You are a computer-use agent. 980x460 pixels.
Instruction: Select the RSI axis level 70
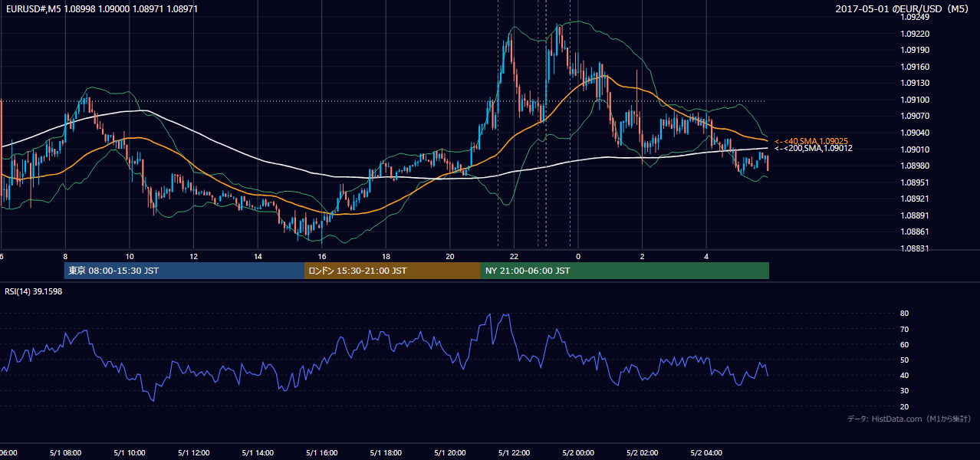[x=905, y=329]
